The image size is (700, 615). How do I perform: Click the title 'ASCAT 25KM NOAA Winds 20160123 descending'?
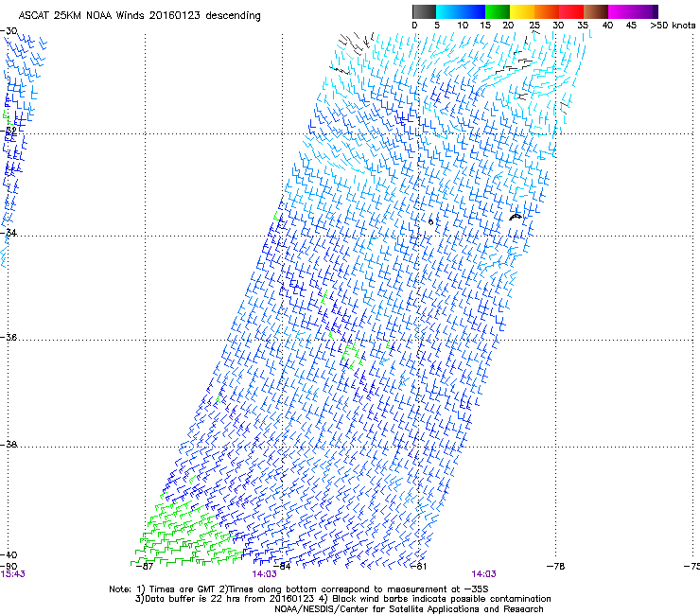[140, 15]
